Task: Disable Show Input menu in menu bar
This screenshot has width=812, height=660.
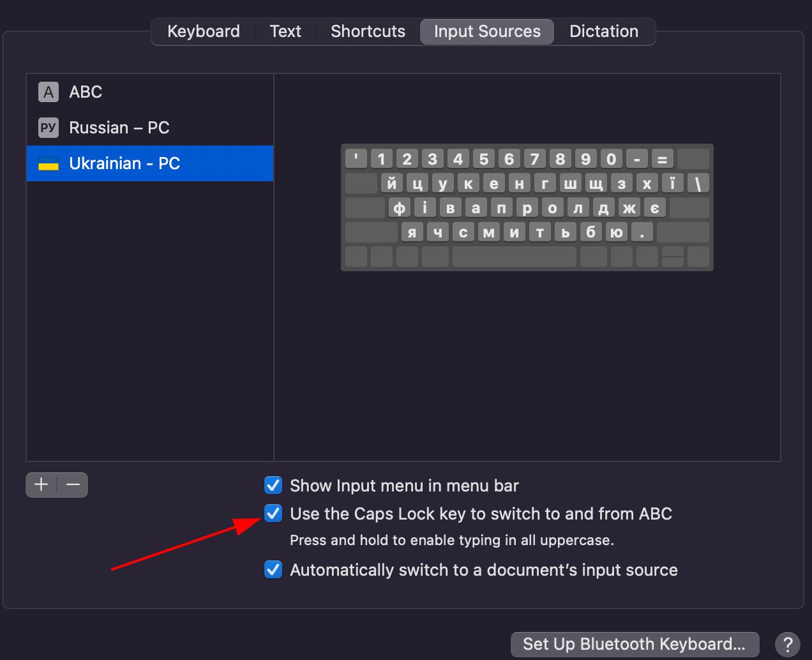Action: pyautogui.click(x=273, y=486)
